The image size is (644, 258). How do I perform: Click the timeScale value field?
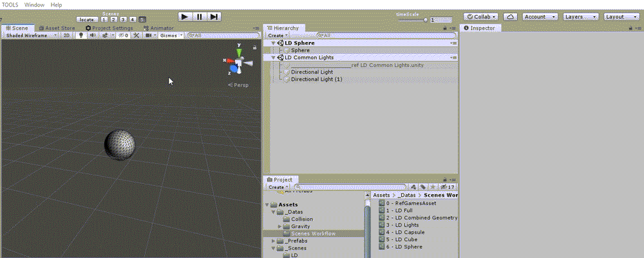coord(441,20)
